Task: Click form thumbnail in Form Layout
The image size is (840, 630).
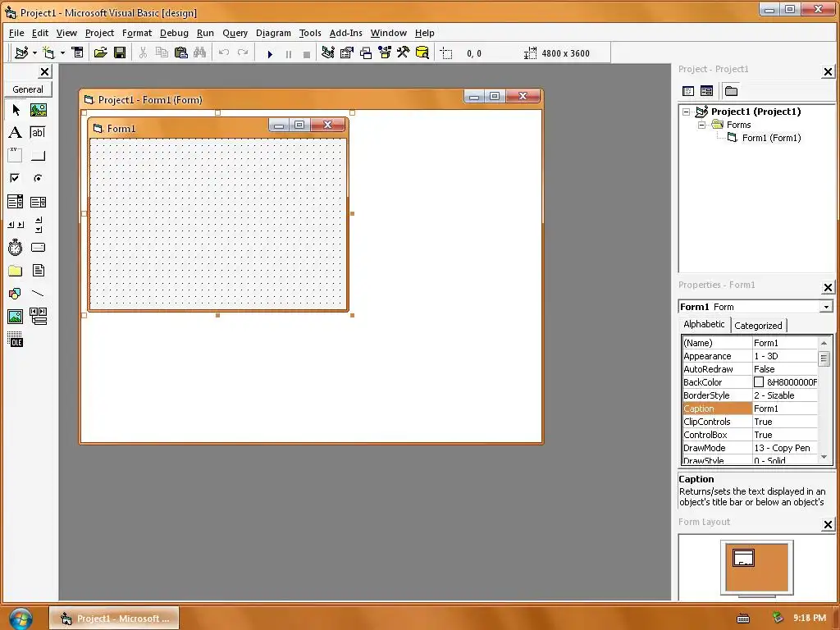Action: (x=743, y=558)
